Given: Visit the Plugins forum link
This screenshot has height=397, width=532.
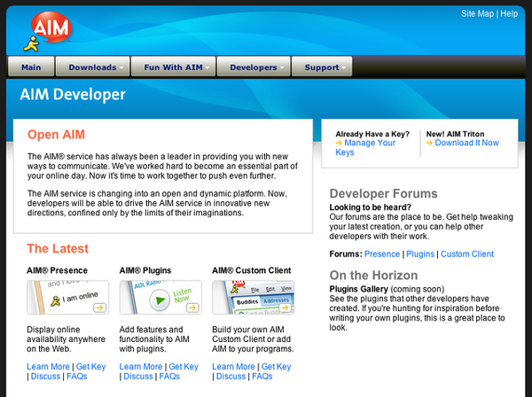Looking at the screenshot, I should pyautogui.click(x=420, y=254).
